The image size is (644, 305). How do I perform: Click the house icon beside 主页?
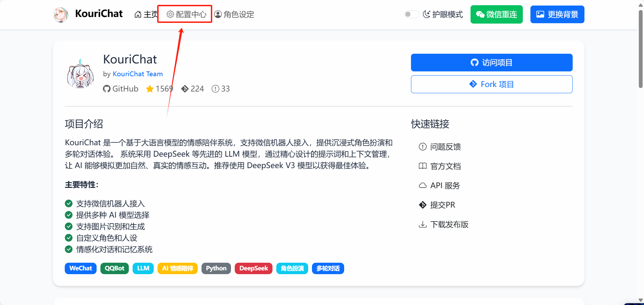138,15
